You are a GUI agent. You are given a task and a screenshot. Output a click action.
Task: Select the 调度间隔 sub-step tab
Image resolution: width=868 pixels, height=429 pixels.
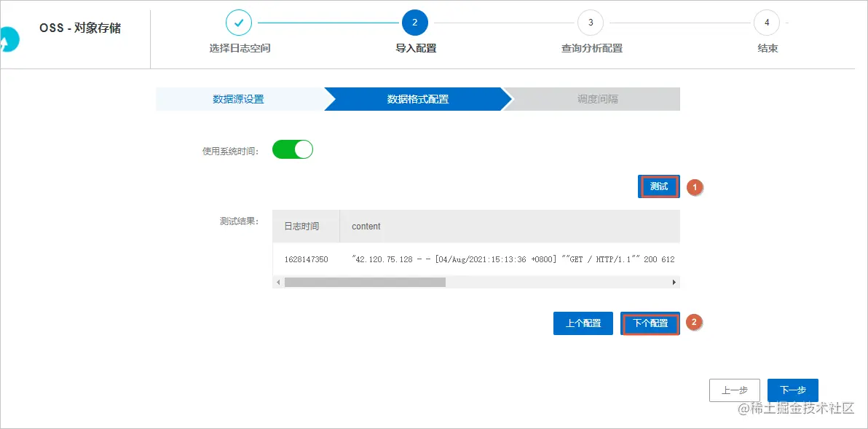tap(597, 100)
